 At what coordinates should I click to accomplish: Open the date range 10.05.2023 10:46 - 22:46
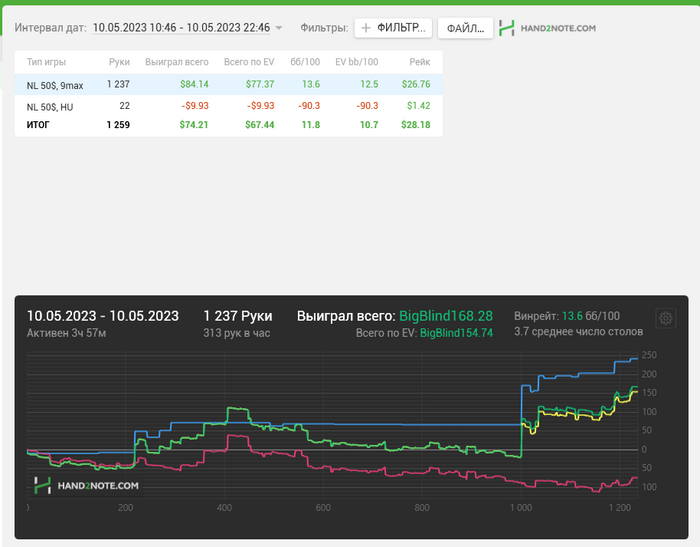pos(181,28)
